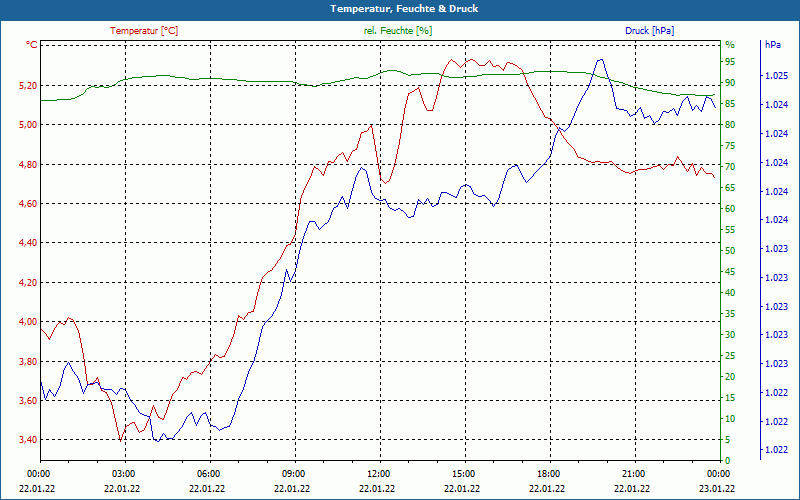Click the 4,80 temperature axis value
Image resolution: width=800 pixels, height=500 pixels.
click(x=28, y=164)
